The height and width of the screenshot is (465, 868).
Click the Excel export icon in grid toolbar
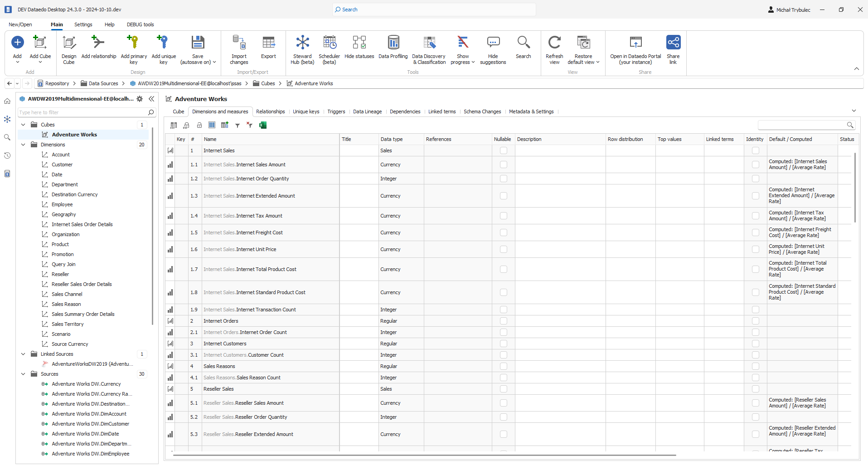coord(262,125)
